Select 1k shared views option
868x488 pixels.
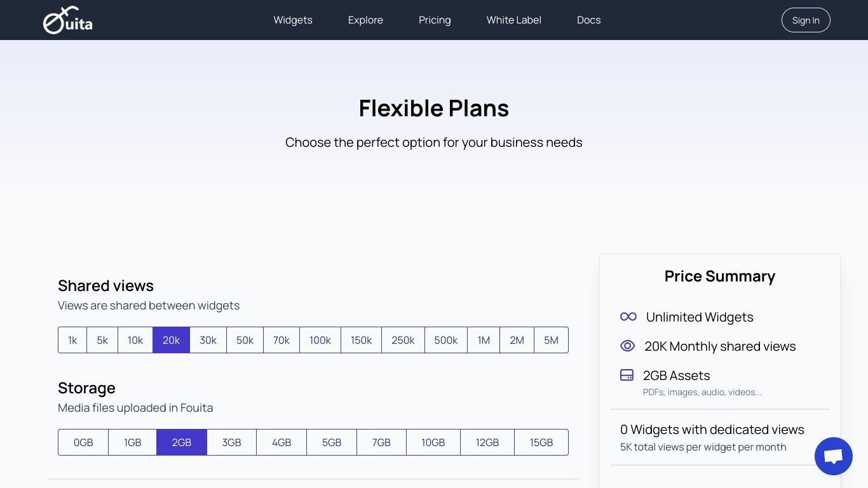point(72,340)
